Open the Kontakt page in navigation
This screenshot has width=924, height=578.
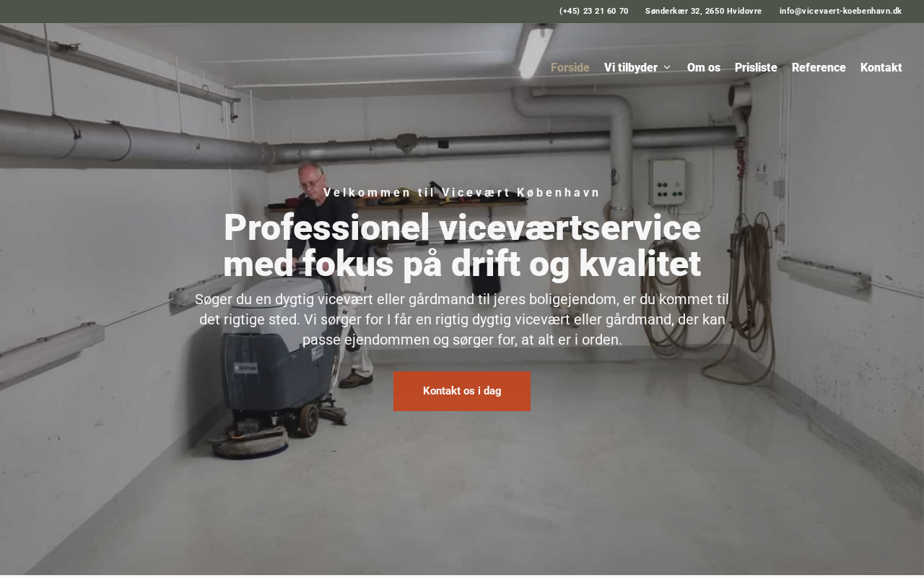[881, 67]
